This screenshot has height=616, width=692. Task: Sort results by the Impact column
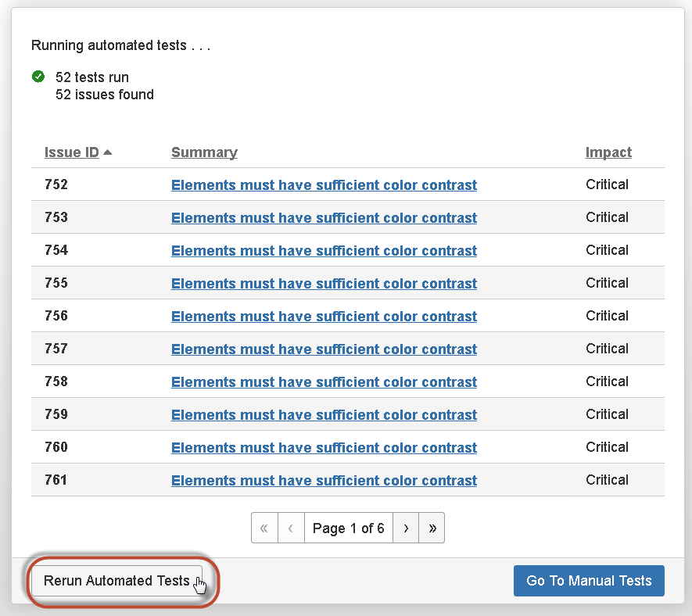pos(608,152)
